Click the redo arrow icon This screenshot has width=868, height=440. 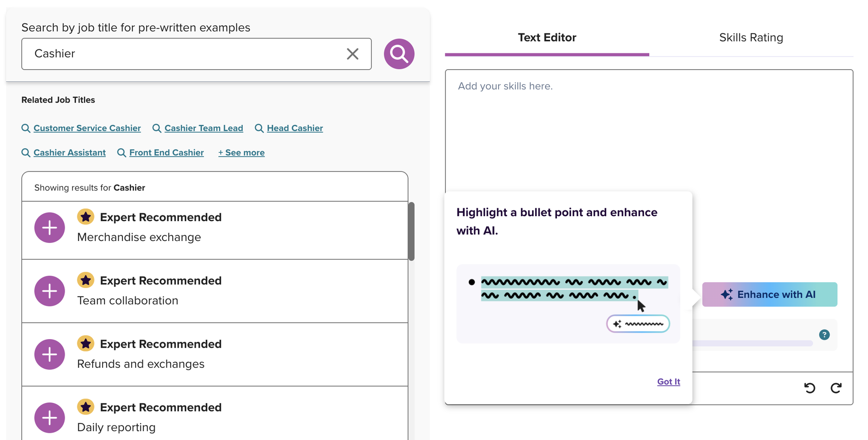836,388
